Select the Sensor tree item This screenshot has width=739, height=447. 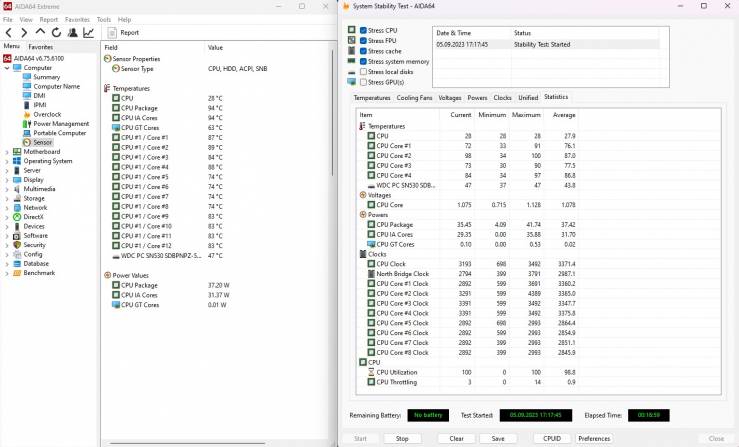[42, 142]
